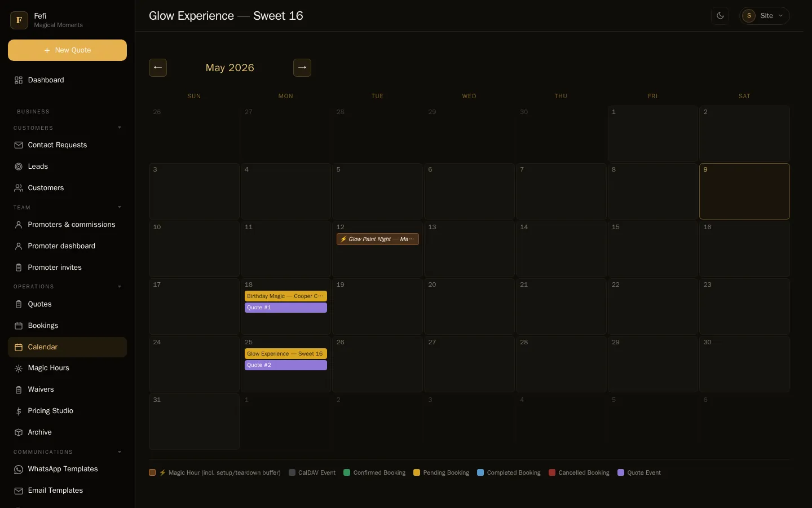Open the Quote #2 event
812x508 pixels.
(286, 365)
